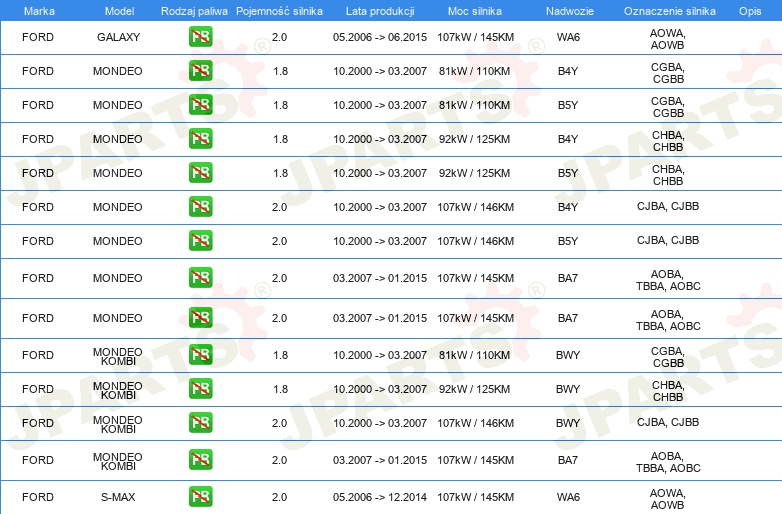Click 107kW / 145KM in the GALAXY row
The width and height of the screenshot is (782, 514).
coord(475,37)
